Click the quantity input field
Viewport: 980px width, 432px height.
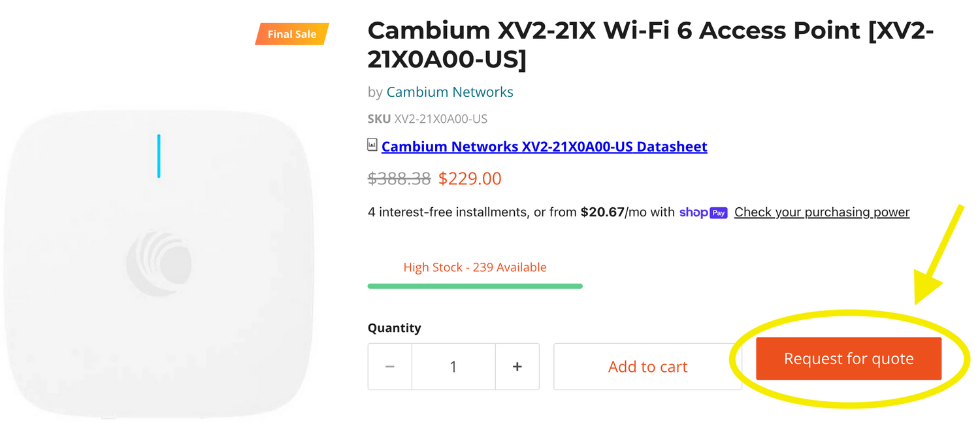click(453, 367)
